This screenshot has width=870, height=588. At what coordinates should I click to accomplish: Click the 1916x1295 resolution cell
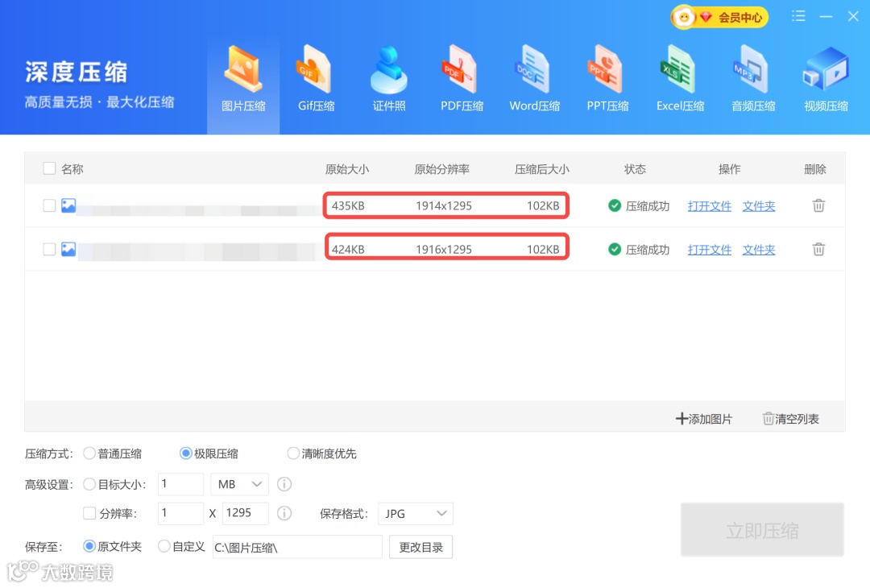(444, 250)
